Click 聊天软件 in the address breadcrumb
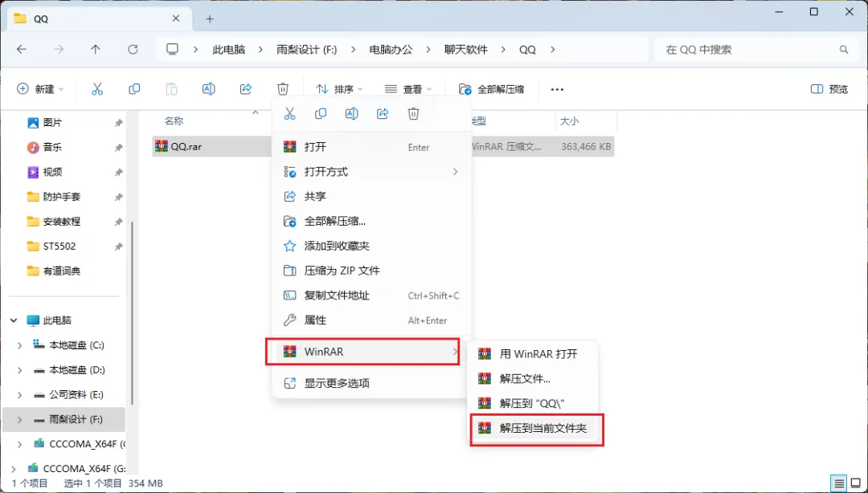 (466, 49)
